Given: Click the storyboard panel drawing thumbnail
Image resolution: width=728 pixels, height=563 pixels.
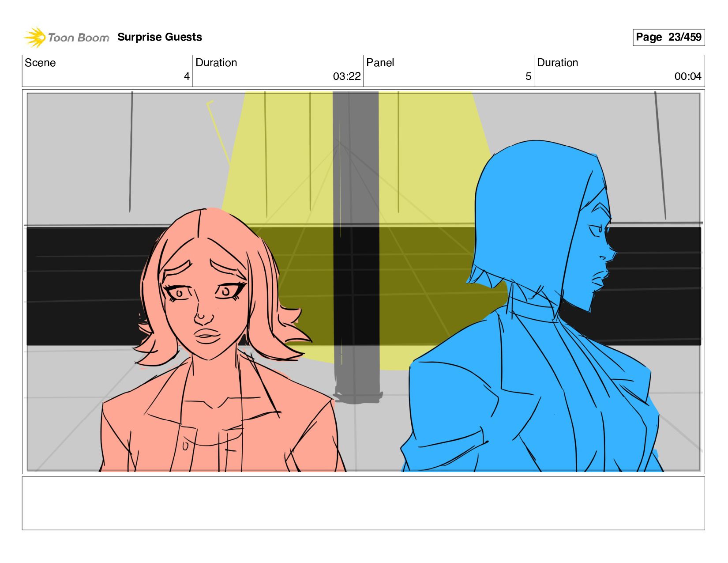Looking at the screenshot, I should pyautogui.click(x=364, y=282).
